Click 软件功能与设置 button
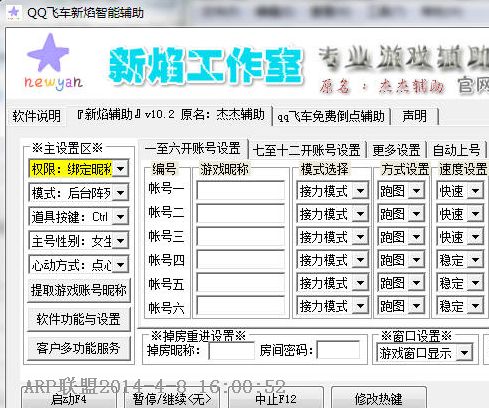The width and height of the screenshot is (489, 408). point(79,319)
